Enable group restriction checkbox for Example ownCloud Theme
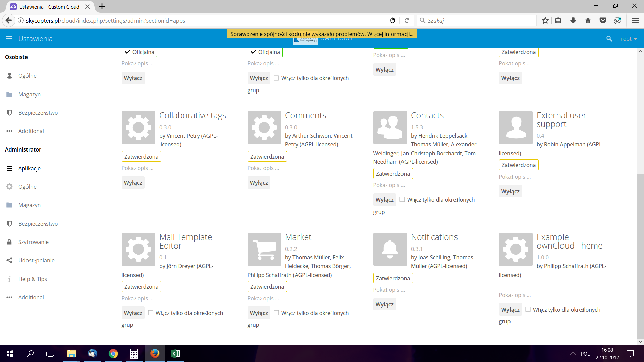 coord(528,309)
